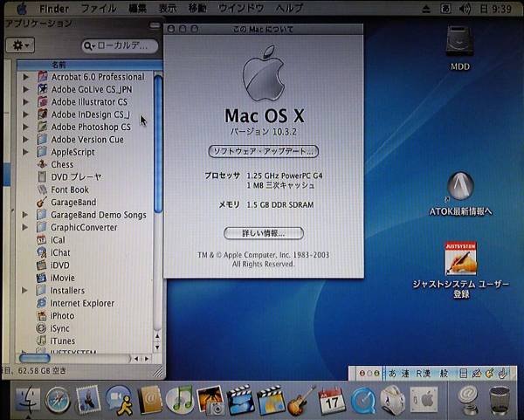The width and height of the screenshot is (524, 420).
Task: Open the search scope magnifier dropdown
Action: (x=89, y=45)
